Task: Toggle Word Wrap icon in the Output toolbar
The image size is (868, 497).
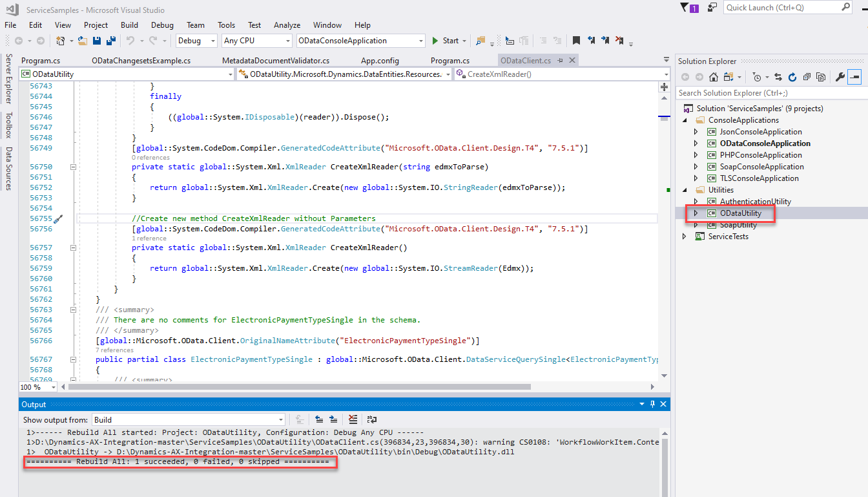Action: click(372, 419)
